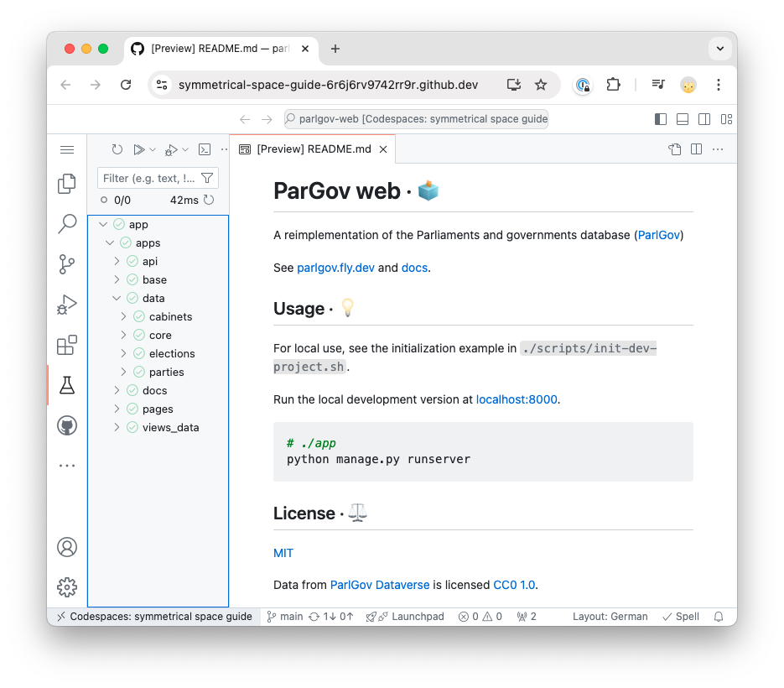
Task: Open Source Control view
Action: [67, 264]
